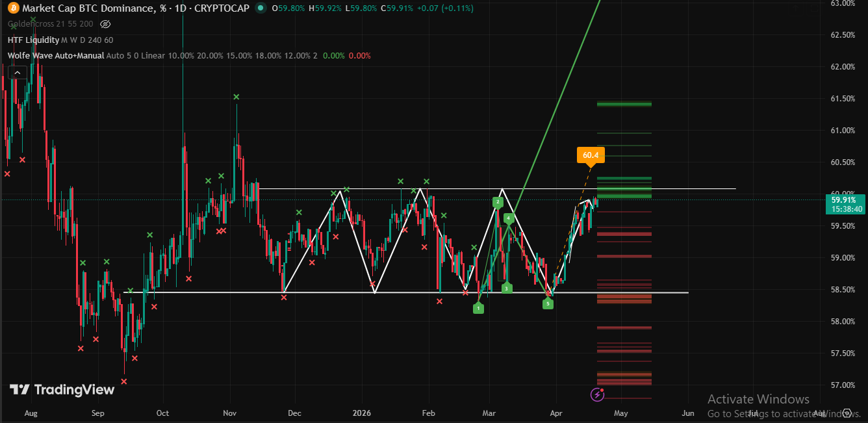The height and width of the screenshot is (423, 868).
Task: Click the Goldencross indicator title
Action: [x=31, y=23]
